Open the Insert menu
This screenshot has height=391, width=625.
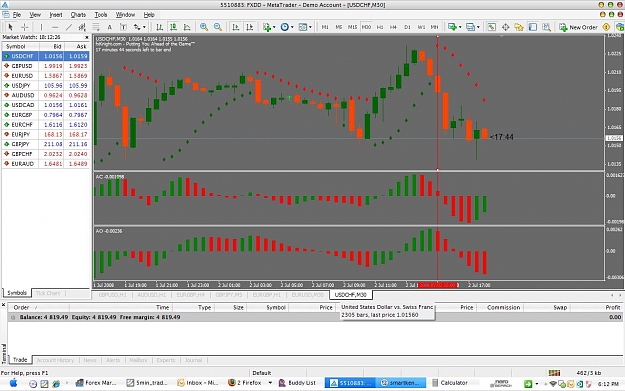pyautogui.click(x=56, y=15)
